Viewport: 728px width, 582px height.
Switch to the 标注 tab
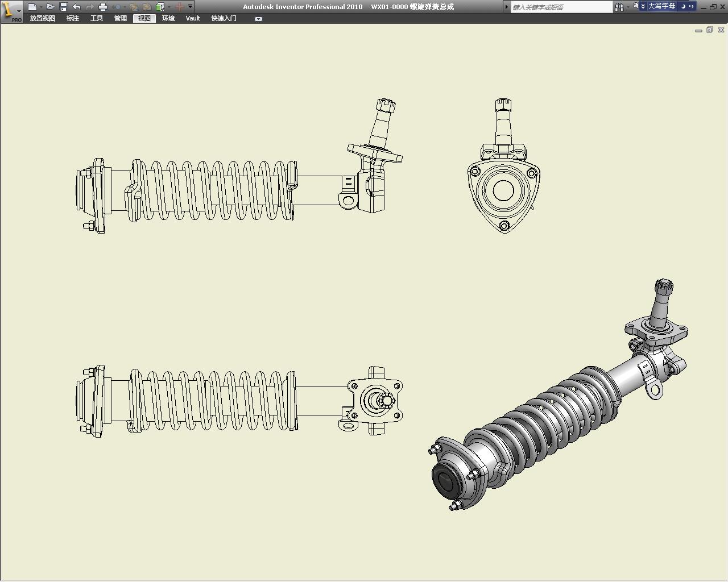73,18
